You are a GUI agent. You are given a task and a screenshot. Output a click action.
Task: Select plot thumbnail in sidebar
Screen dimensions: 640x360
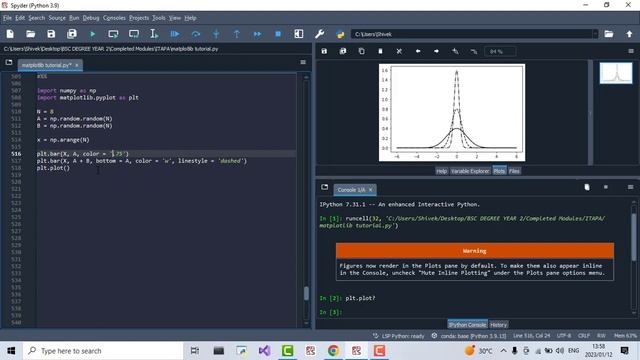point(616,73)
